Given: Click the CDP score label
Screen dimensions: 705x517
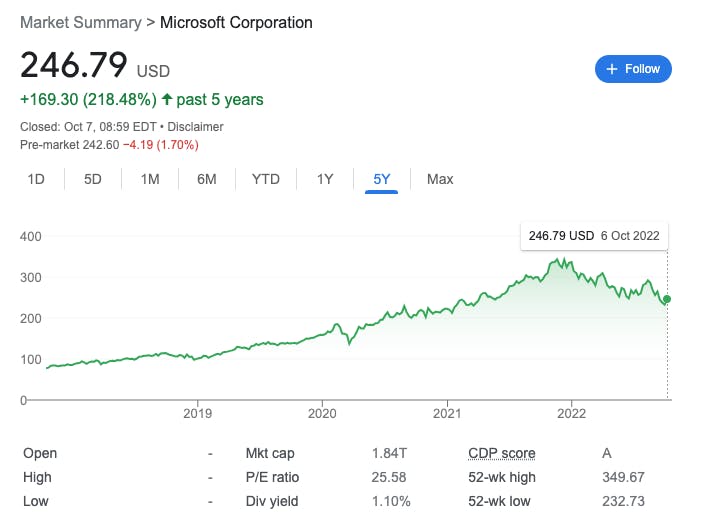Looking at the screenshot, I should pos(501,453).
